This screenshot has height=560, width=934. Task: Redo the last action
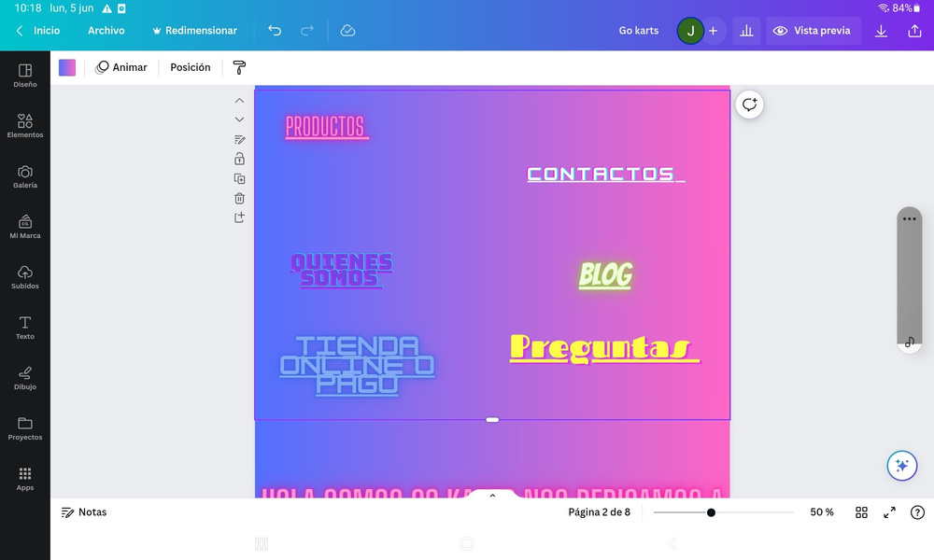pyautogui.click(x=306, y=31)
